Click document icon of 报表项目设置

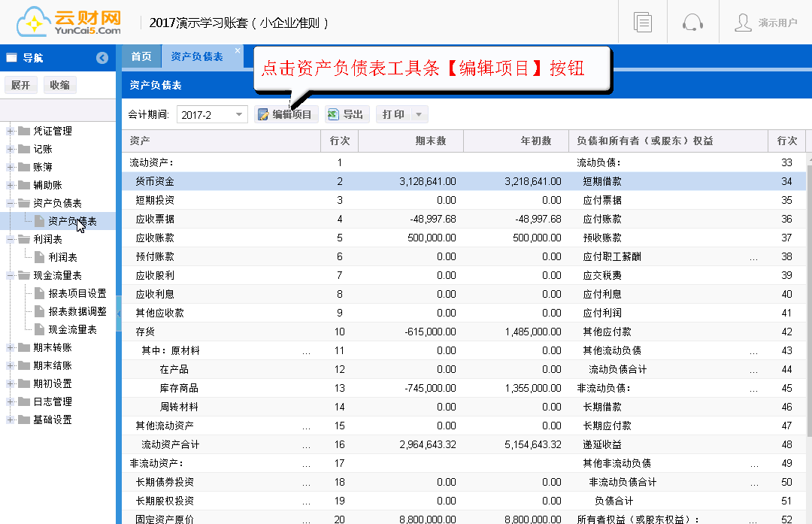coord(39,294)
